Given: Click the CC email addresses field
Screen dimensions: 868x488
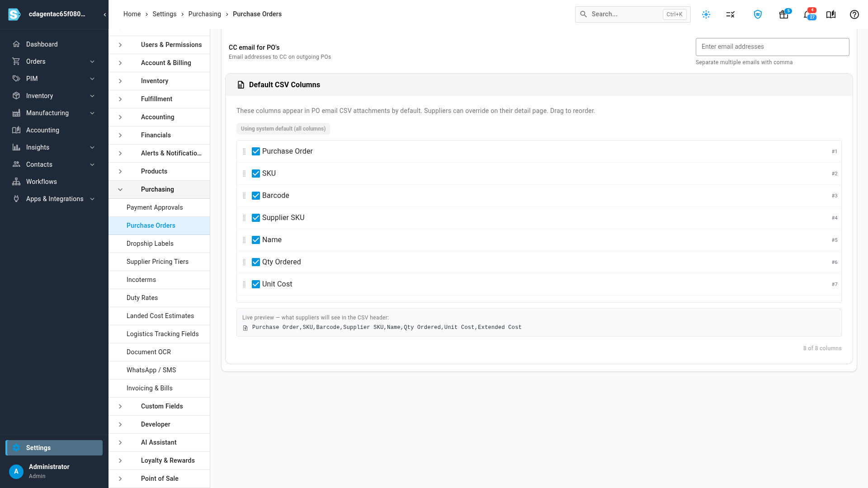Looking at the screenshot, I should tap(772, 47).
